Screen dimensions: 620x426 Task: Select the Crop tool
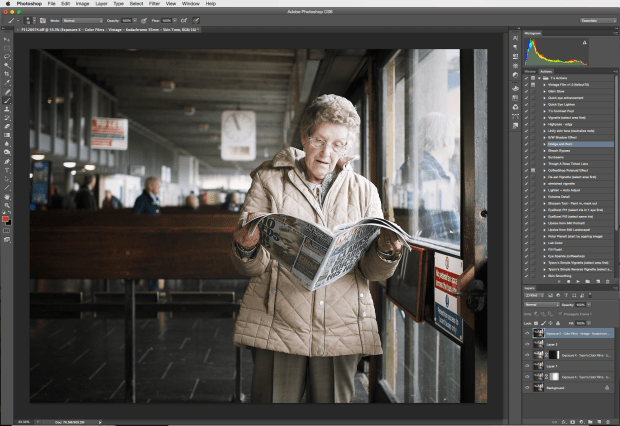(x=7, y=74)
